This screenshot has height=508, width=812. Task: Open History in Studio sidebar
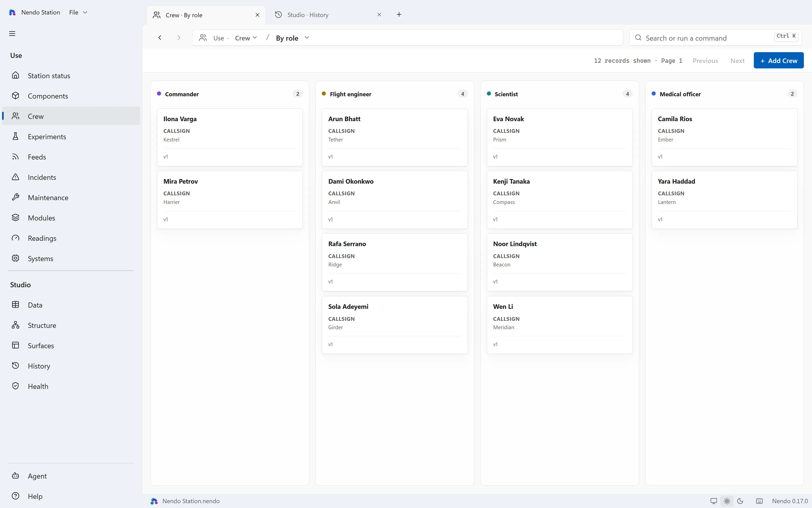[71, 366]
